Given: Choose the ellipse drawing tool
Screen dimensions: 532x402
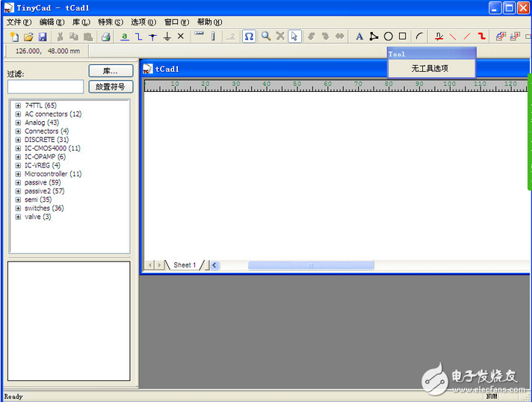Looking at the screenshot, I should [389, 36].
